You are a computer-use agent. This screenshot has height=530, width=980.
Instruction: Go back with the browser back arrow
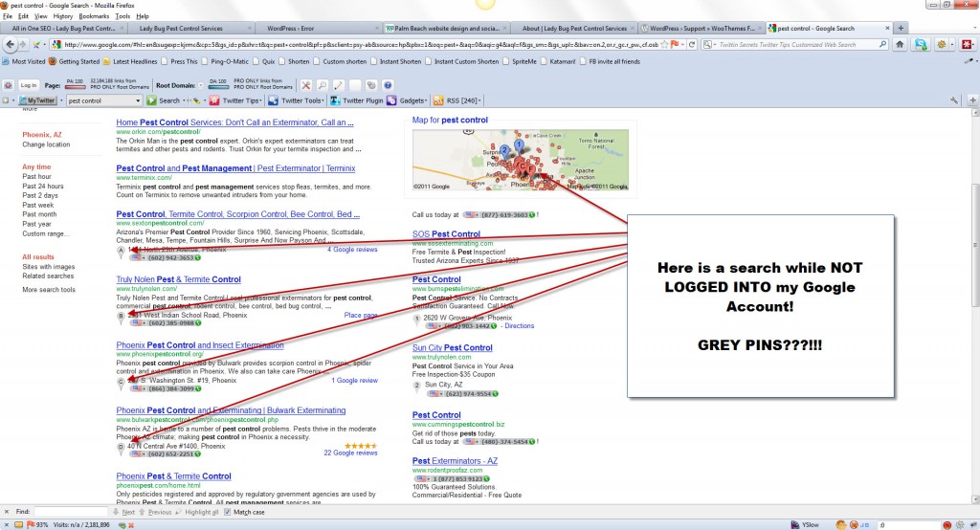(10, 44)
